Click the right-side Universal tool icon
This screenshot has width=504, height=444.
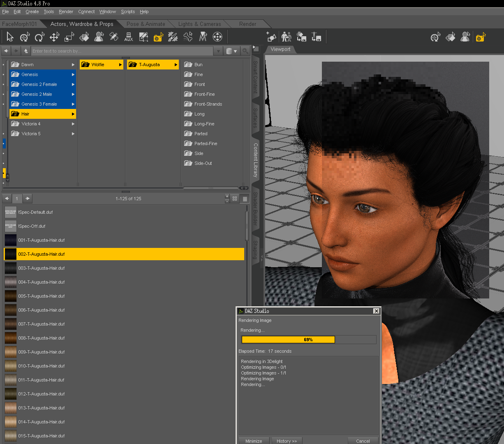[436, 37]
